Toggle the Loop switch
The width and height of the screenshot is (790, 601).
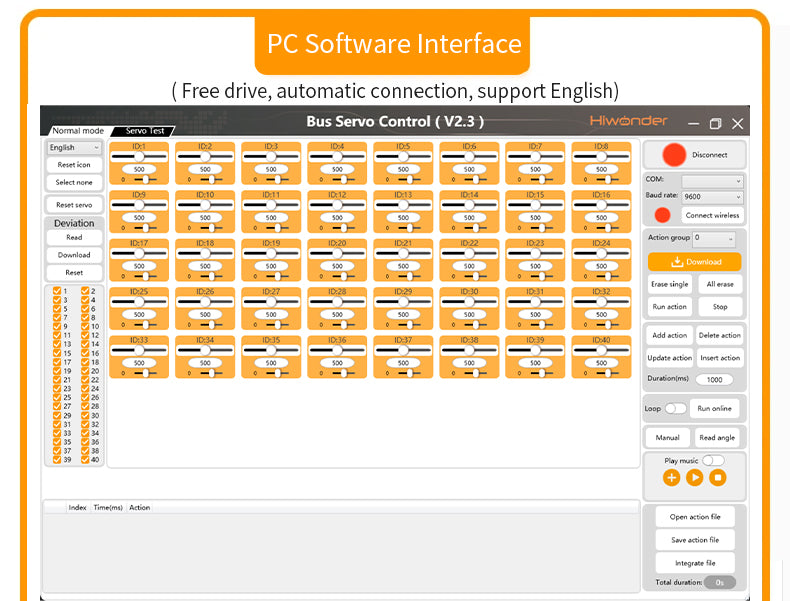point(676,408)
